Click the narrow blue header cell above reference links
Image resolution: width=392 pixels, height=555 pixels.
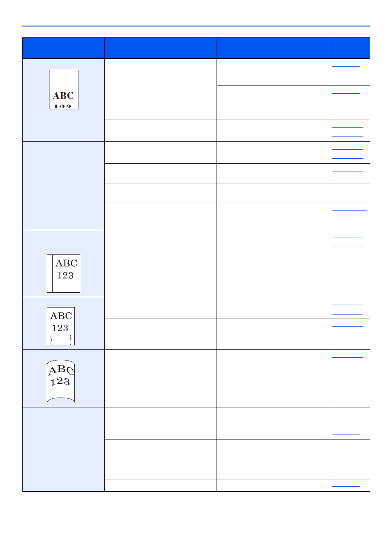pyautogui.click(x=349, y=48)
